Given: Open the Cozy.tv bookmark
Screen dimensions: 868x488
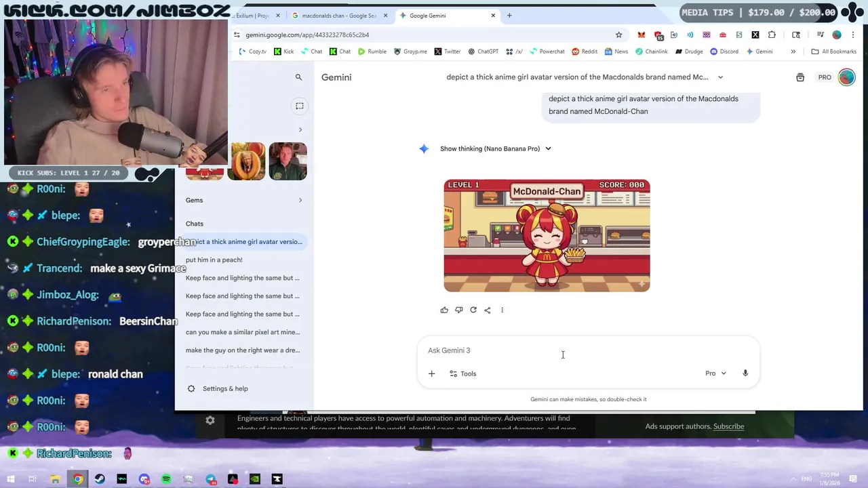Looking at the screenshot, I should [252, 52].
